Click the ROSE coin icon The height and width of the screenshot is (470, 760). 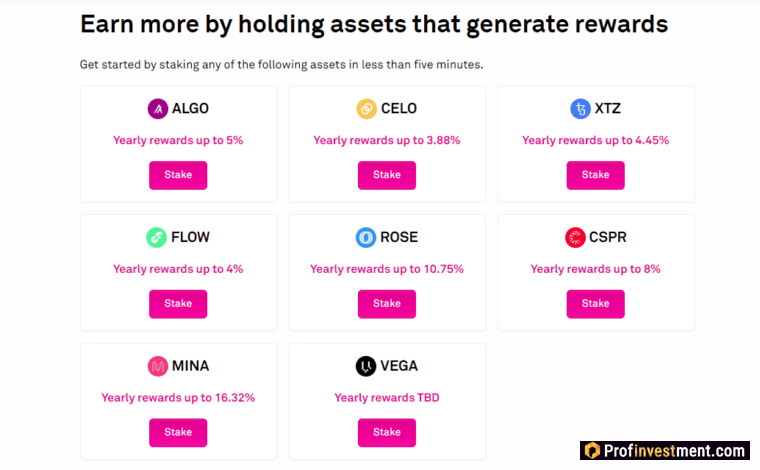pos(366,238)
